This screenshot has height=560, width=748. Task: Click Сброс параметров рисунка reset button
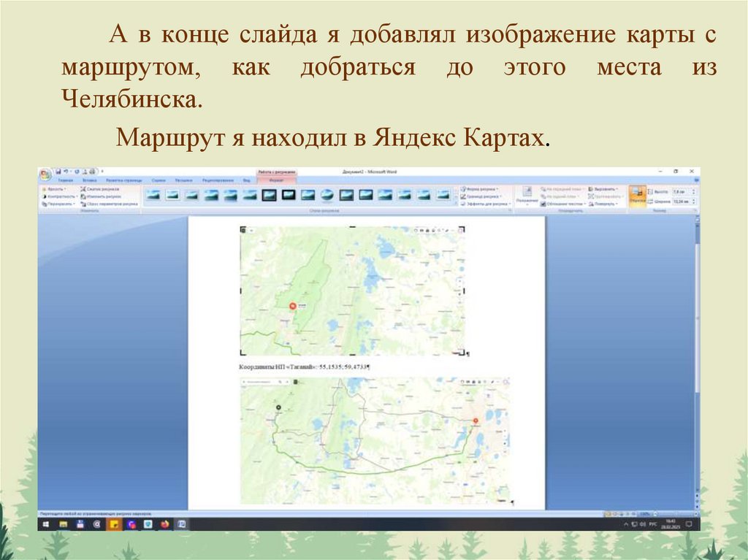(x=110, y=204)
